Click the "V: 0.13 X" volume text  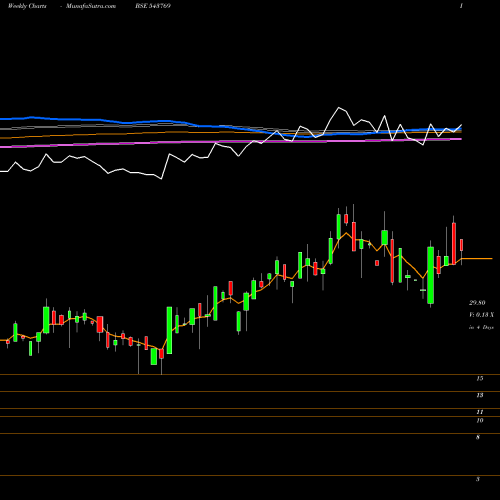(481, 315)
